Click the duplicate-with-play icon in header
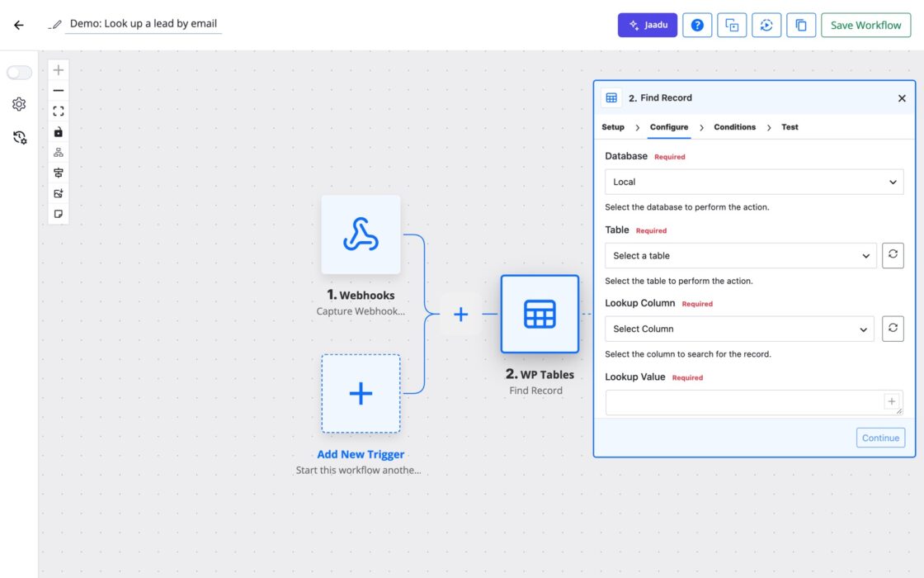The width and height of the screenshot is (924, 578). pyautogui.click(x=731, y=25)
